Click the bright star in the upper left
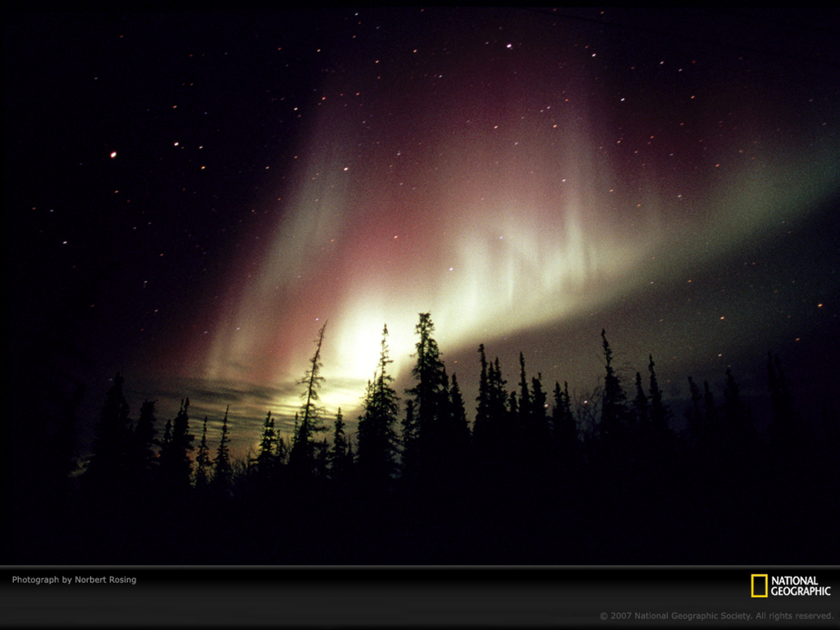This screenshot has height=630, width=840. (x=112, y=155)
